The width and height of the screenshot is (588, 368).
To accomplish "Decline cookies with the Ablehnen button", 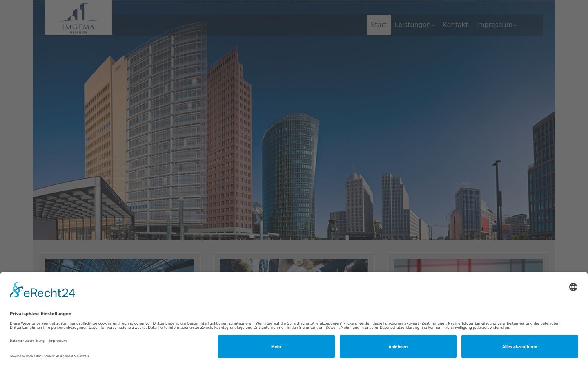I will point(398,347).
